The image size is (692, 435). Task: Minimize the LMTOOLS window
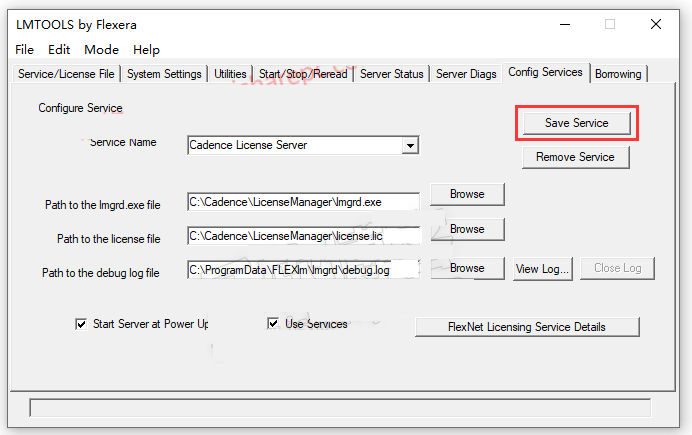[565, 24]
